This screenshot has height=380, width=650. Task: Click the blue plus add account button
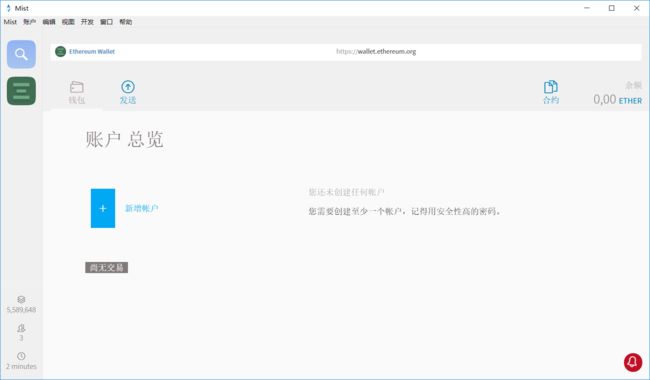tap(103, 208)
